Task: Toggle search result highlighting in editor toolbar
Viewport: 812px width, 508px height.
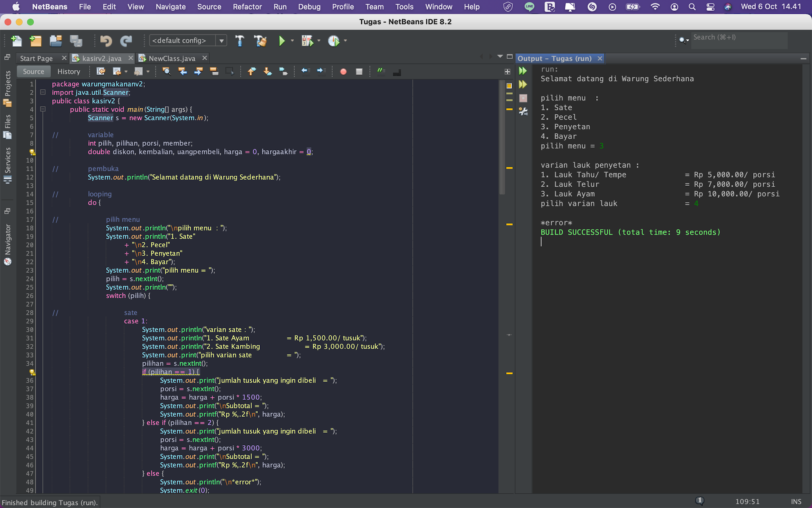Action: click(x=214, y=71)
